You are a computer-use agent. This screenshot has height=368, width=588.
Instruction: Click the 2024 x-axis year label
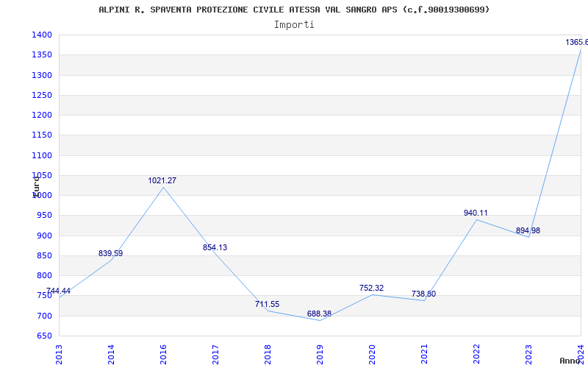(x=581, y=355)
